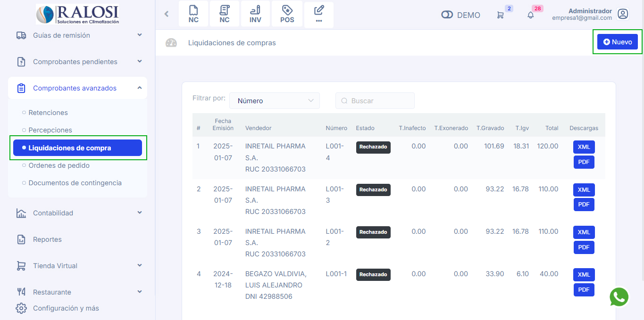Download PDF for L001-3
Screen dimensions: 644x320
click(x=584, y=205)
